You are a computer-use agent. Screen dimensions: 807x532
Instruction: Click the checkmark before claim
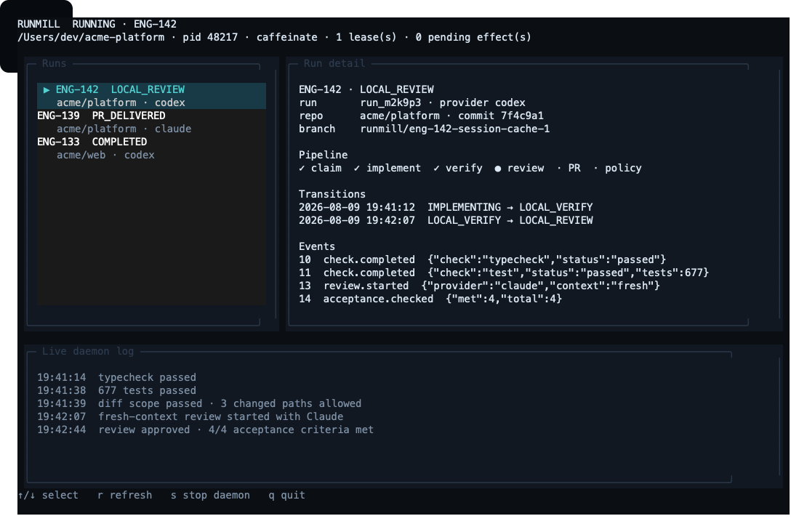(x=302, y=168)
